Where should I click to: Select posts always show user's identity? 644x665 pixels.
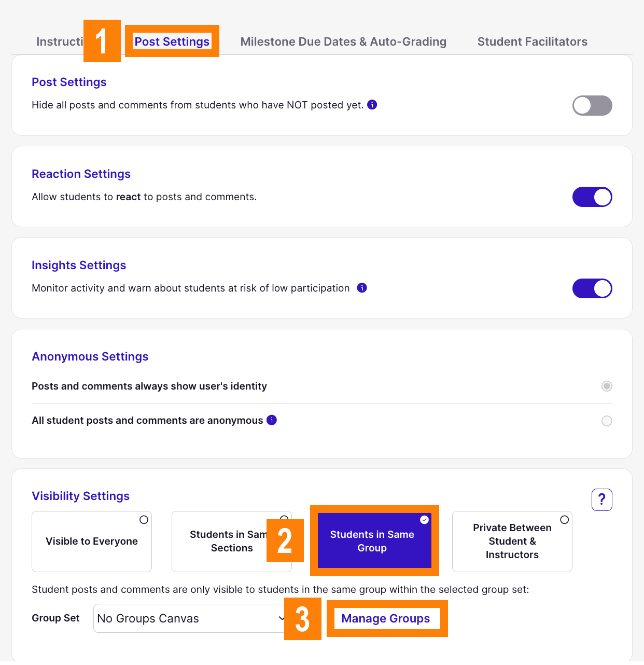[607, 386]
